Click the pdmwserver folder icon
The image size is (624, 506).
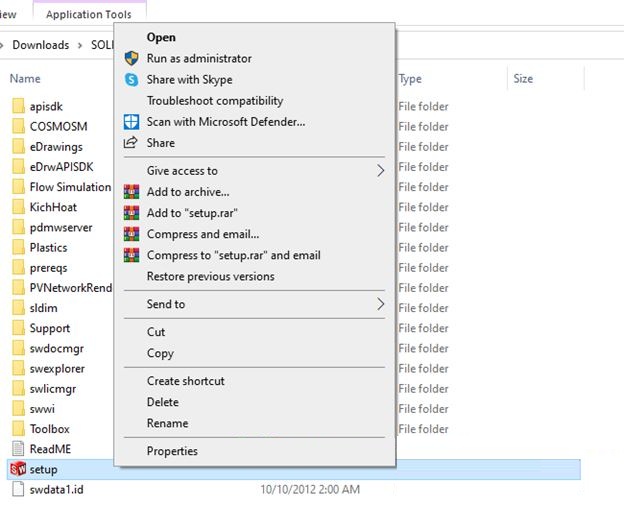(x=18, y=227)
